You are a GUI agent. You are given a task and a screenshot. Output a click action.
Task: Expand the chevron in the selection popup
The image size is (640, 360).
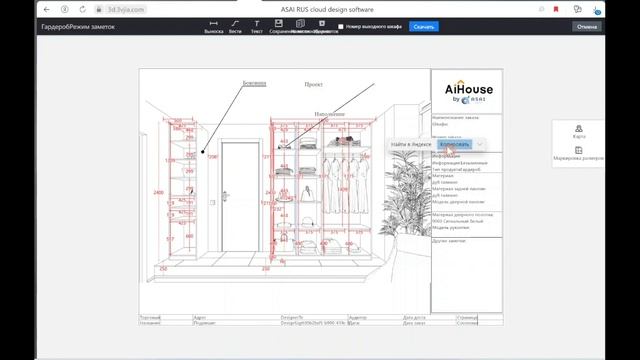(x=480, y=144)
